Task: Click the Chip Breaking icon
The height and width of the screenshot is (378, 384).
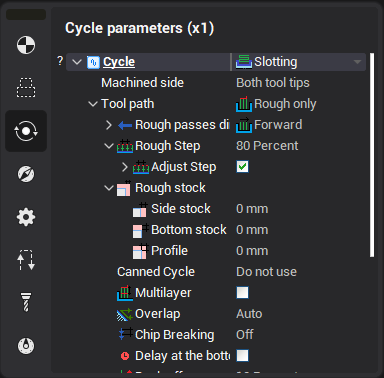Action: coord(125,334)
